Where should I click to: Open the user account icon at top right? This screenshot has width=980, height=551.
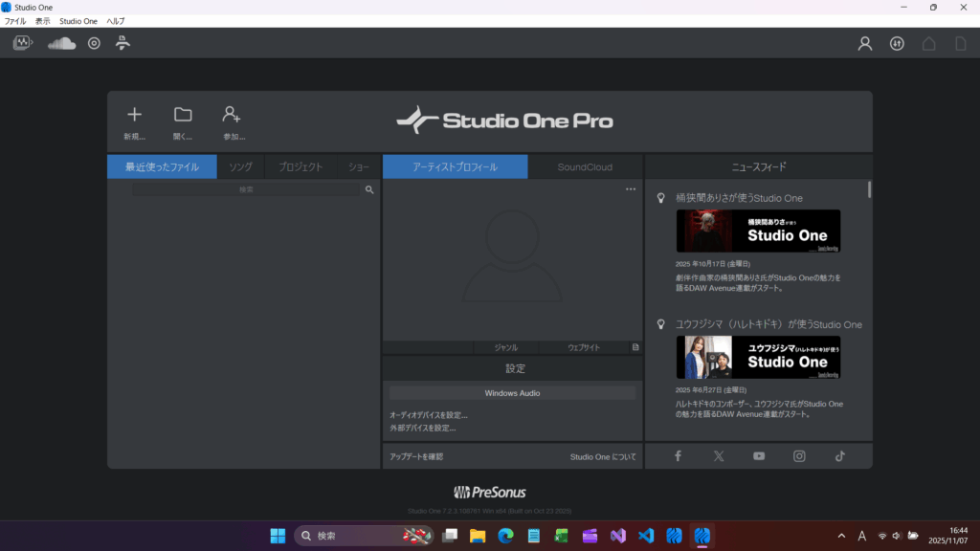coord(865,43)
